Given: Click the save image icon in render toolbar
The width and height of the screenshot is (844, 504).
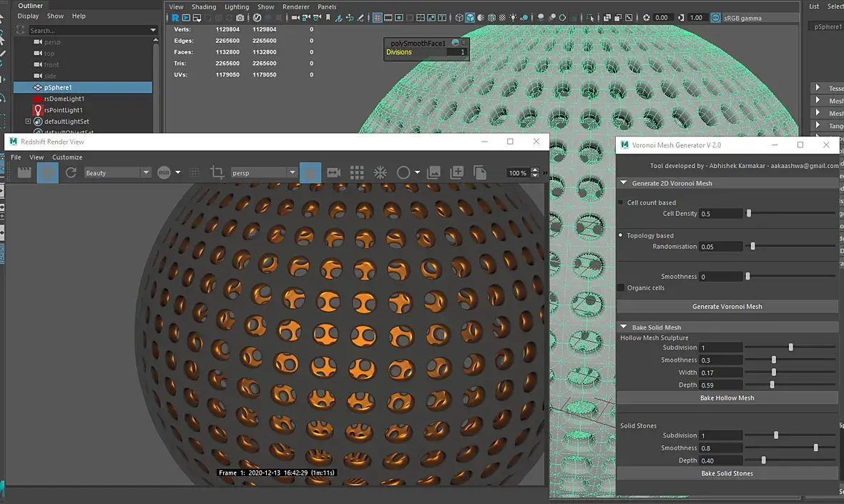Looking at the screenshot, I should tap(433, 172).
